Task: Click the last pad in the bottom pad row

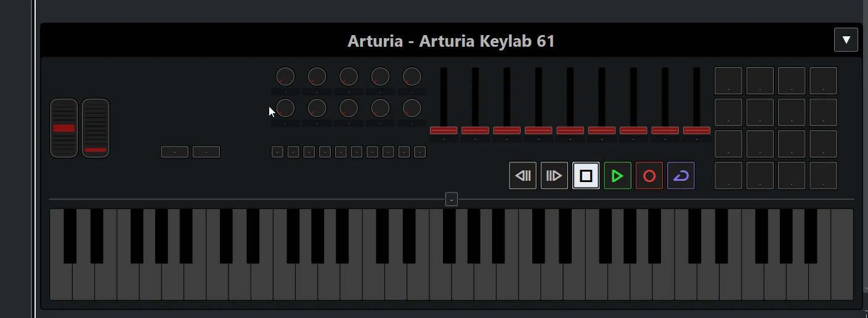Action: (x=823, y=175)
